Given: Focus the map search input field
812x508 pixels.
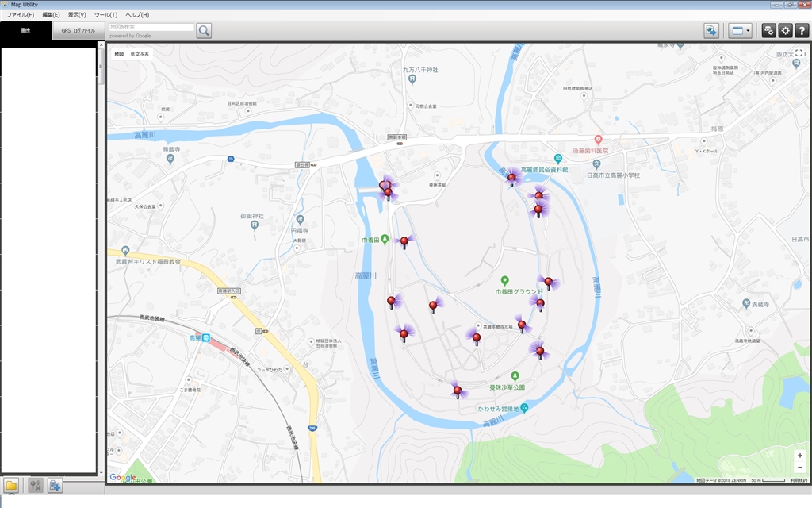Looking at the screenshot, I should [151, 27].
